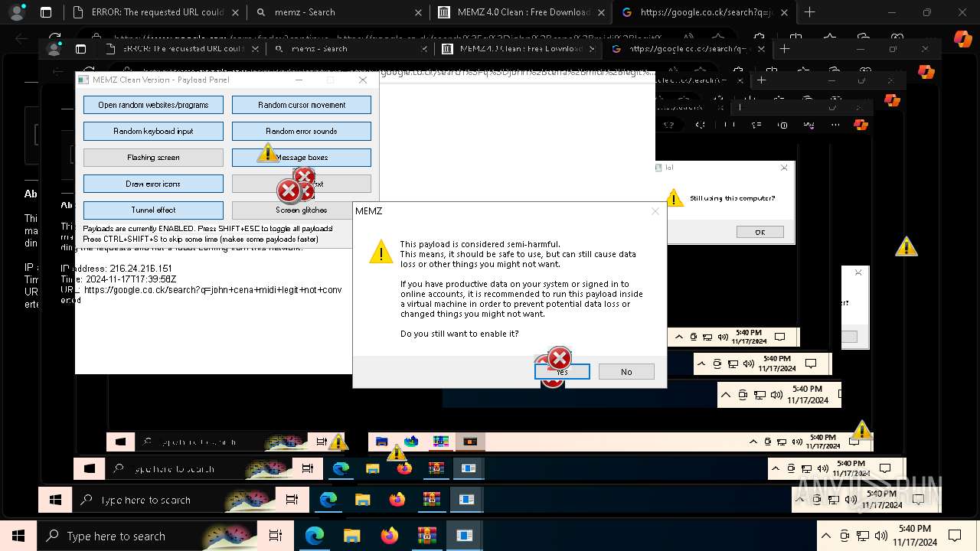Open the 5:40 PM clock on main taskbar
This screenshot has height=551, width=980.
coord(916,536)
